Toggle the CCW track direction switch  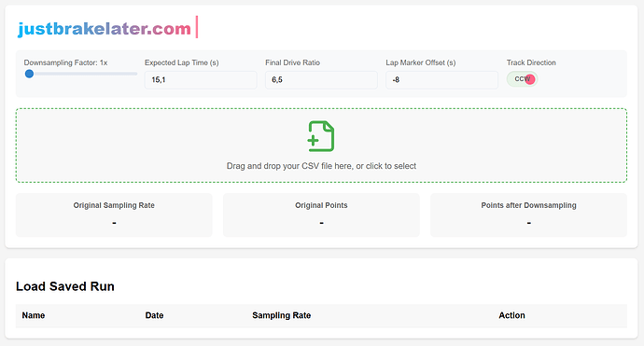point(522,79)
